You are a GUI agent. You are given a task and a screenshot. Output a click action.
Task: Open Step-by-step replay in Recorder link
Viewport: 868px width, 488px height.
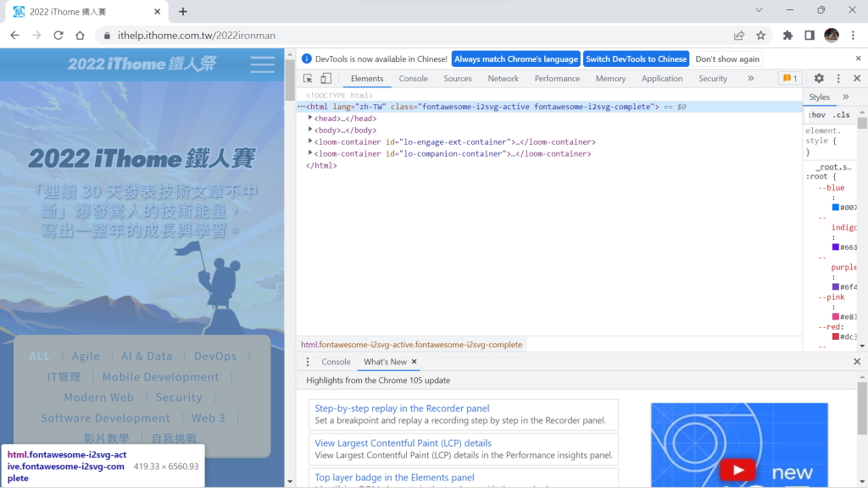pos(402,408)
